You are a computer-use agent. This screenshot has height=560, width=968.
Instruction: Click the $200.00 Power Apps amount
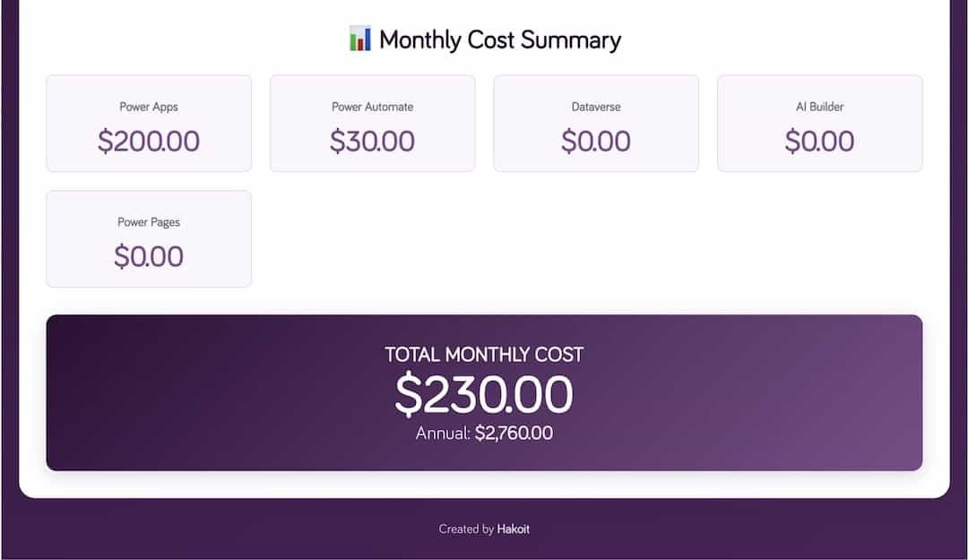coord(149,141)
